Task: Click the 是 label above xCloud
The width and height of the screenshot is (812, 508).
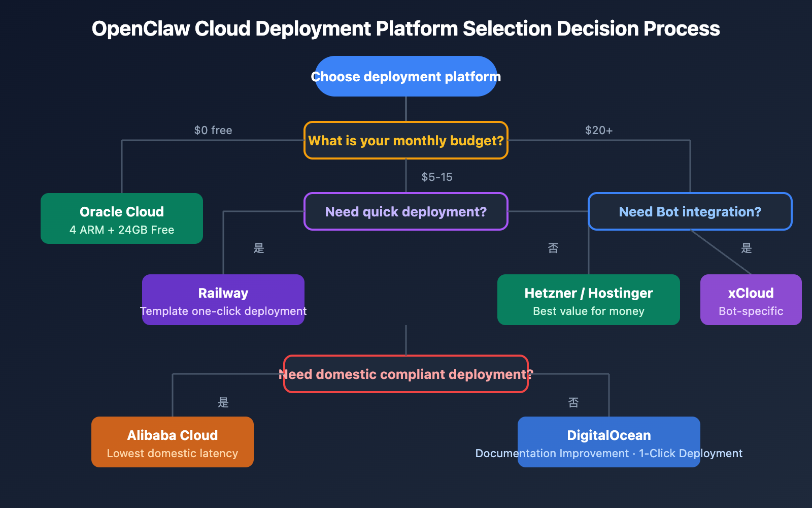Action: pyautogui.click(x=746, y=248)
